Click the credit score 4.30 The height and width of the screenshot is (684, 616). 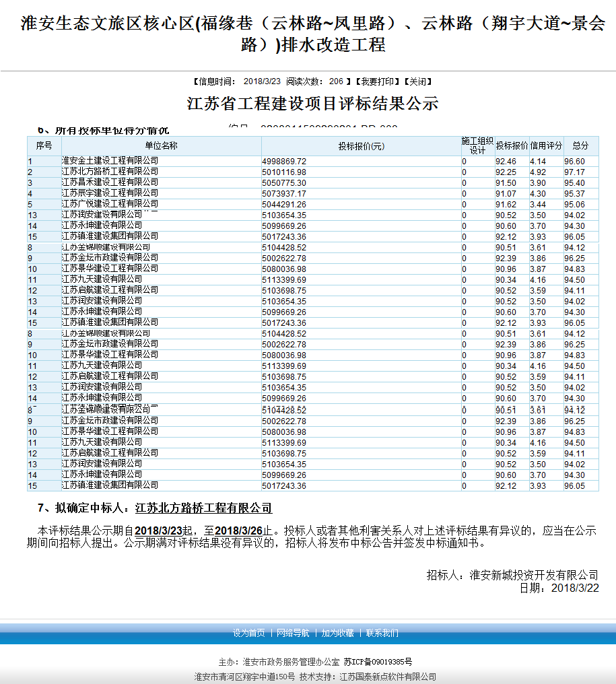tap(538, 194)
